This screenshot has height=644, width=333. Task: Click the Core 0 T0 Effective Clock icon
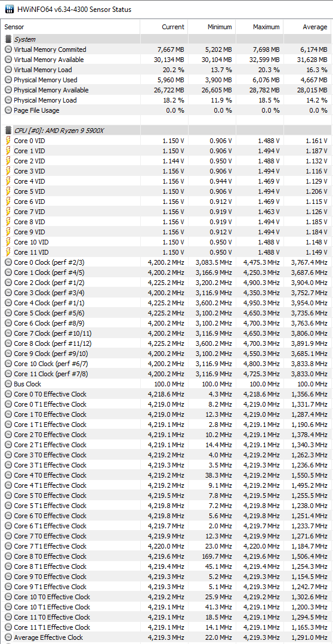pyautogui.click(x=8, y=394)
